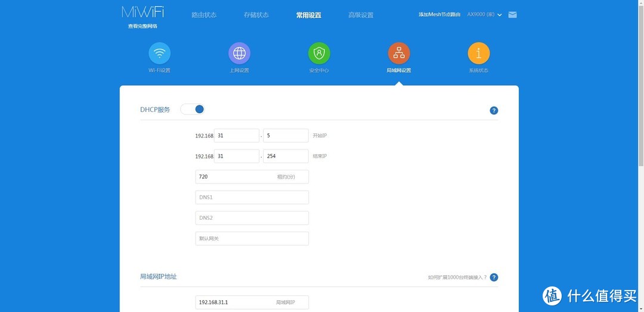This screenshot has width=644, height=312.
Task: Click 开始IP last octet field
Action: (x=286, y=135)
